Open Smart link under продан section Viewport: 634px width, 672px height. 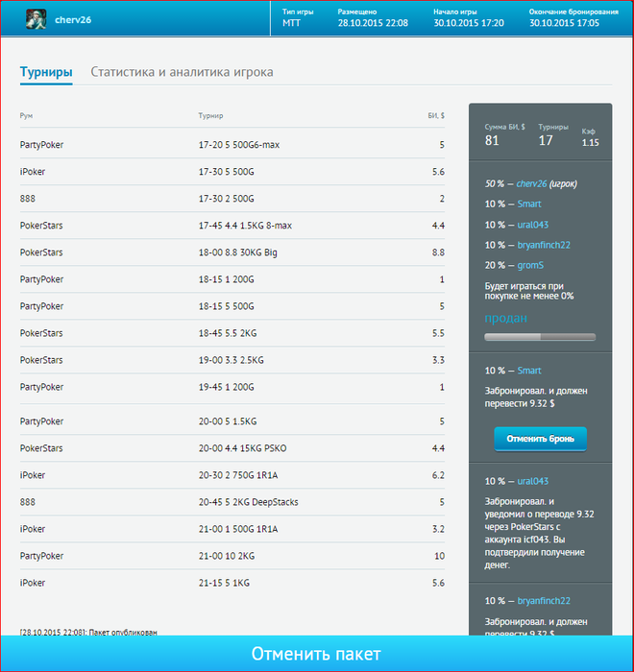(x=529, y=371)
